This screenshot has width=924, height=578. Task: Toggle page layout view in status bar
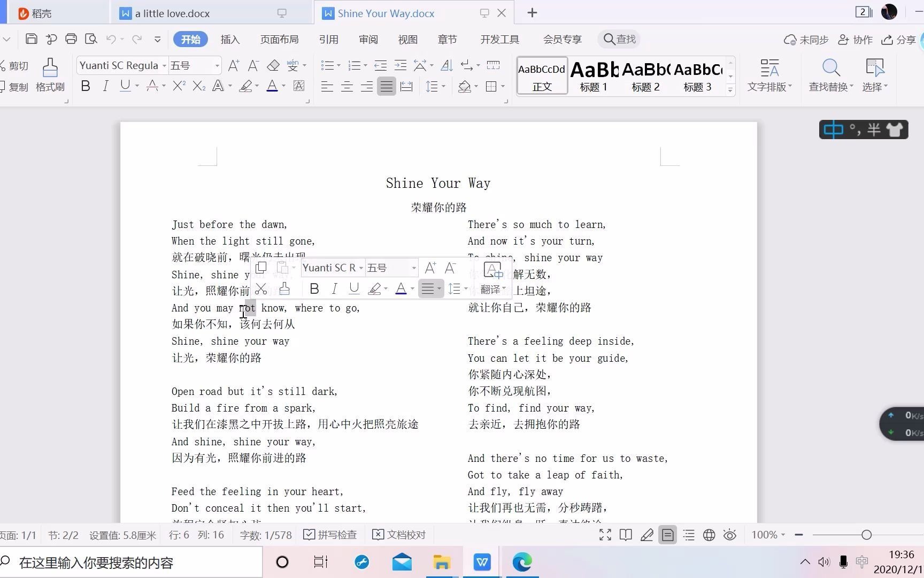[x=667, y=535]
